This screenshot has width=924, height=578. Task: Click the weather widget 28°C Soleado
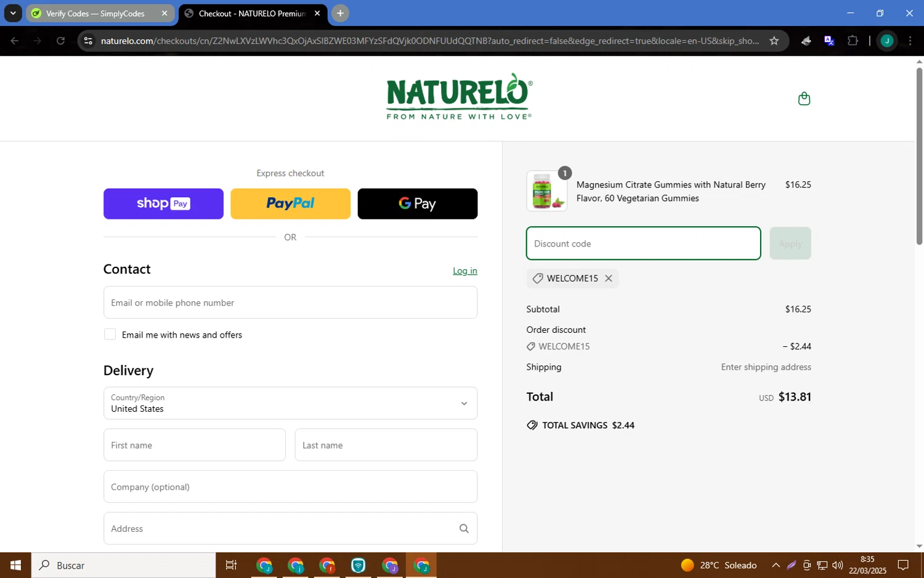click(719, 565)
